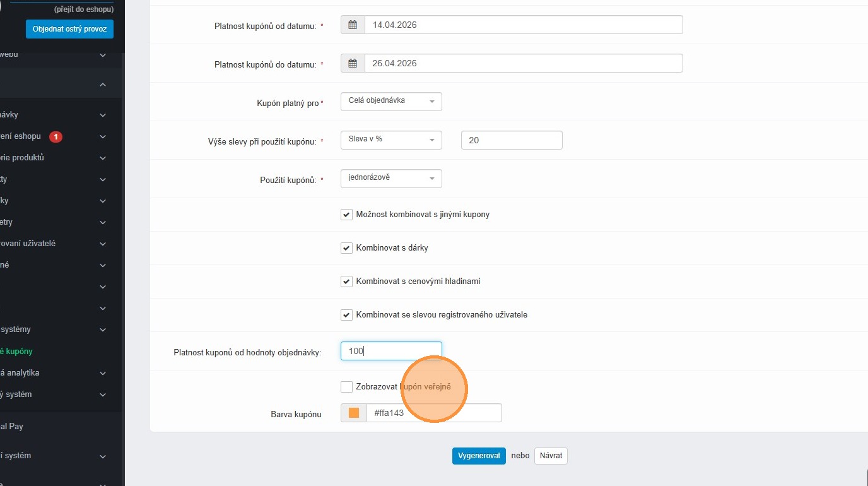The height and width of the screenshot is (486, 868).
Task: Click the hex color input #ffa143
Action: click(433, 413)
